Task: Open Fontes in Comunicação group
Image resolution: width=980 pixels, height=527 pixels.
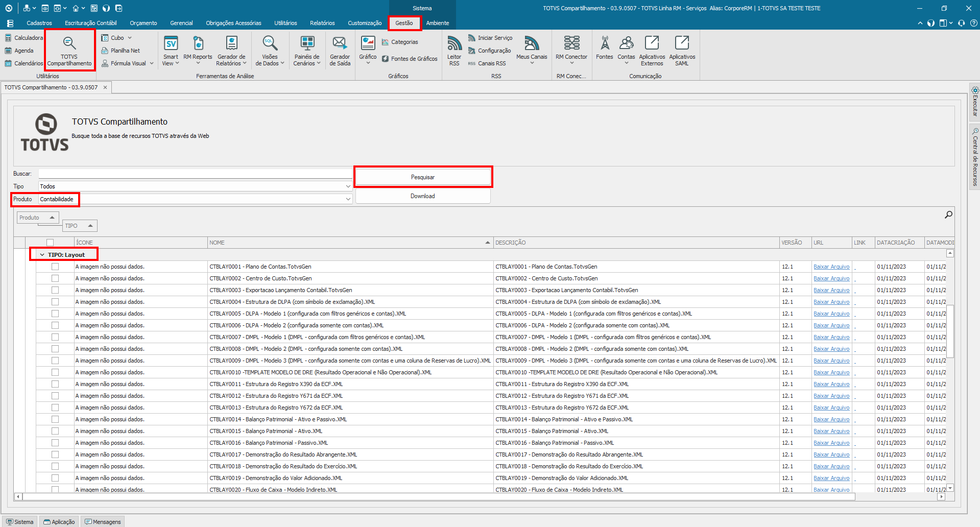Action: (605, 47)
